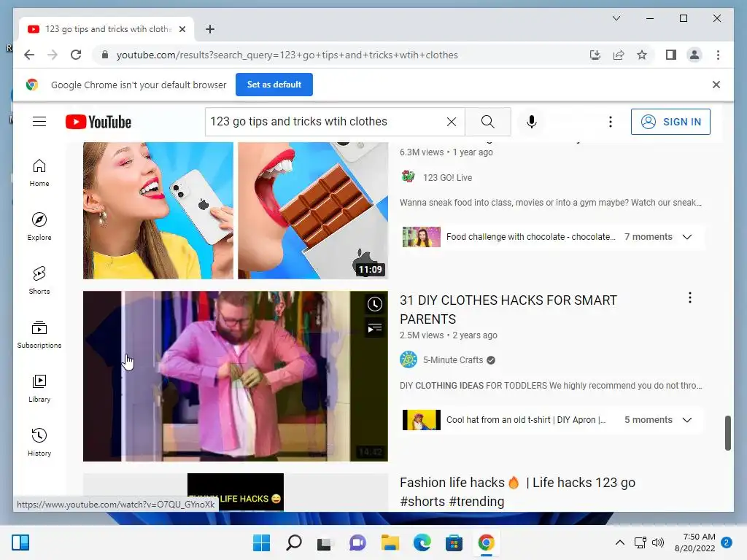Add clothes hacks video to Watch later
This screenshot has height=560, width=747.
(x=375, y=304)
